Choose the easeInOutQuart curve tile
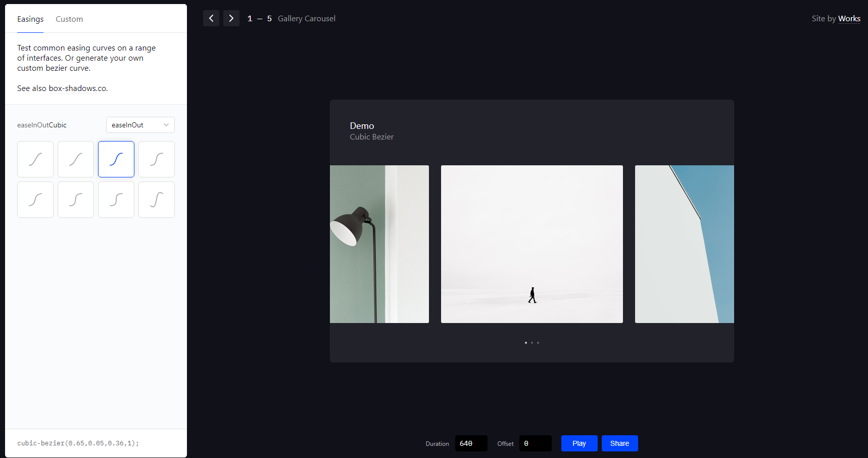Viewport: 868px width, 458px height. [157, 159]
